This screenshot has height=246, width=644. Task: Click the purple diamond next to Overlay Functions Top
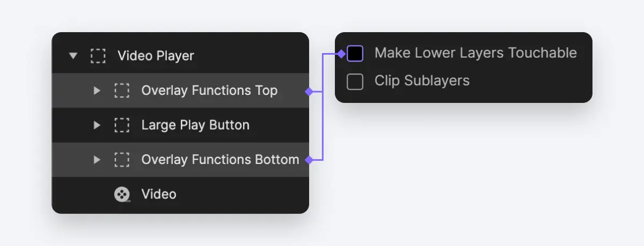pyautogui.click(x=309, y=91)
